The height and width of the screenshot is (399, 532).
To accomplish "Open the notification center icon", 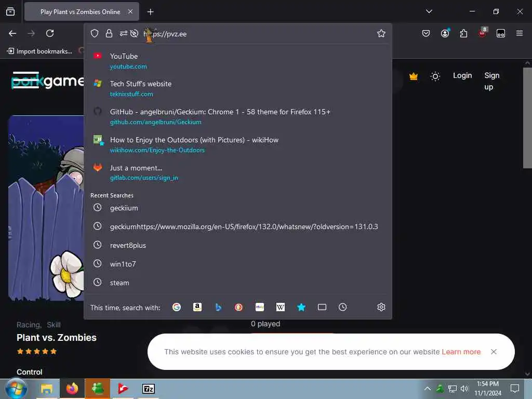I will click(515, 389).
